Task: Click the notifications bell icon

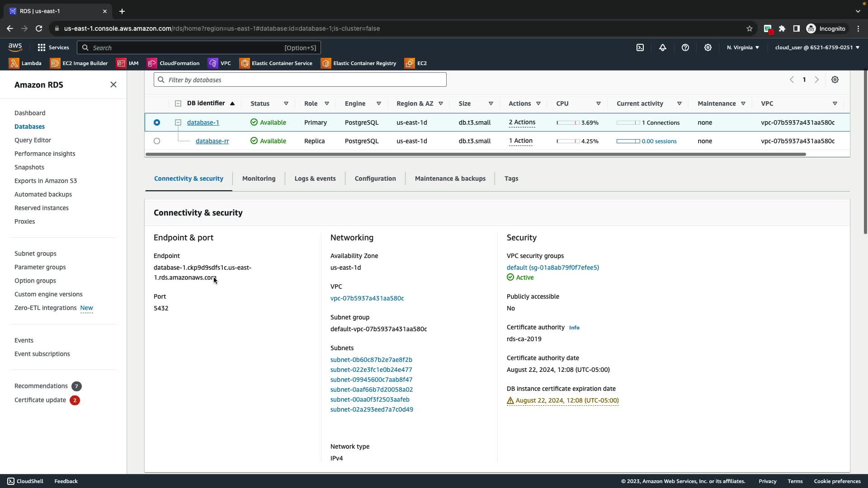Action: [x=663, y=47]
